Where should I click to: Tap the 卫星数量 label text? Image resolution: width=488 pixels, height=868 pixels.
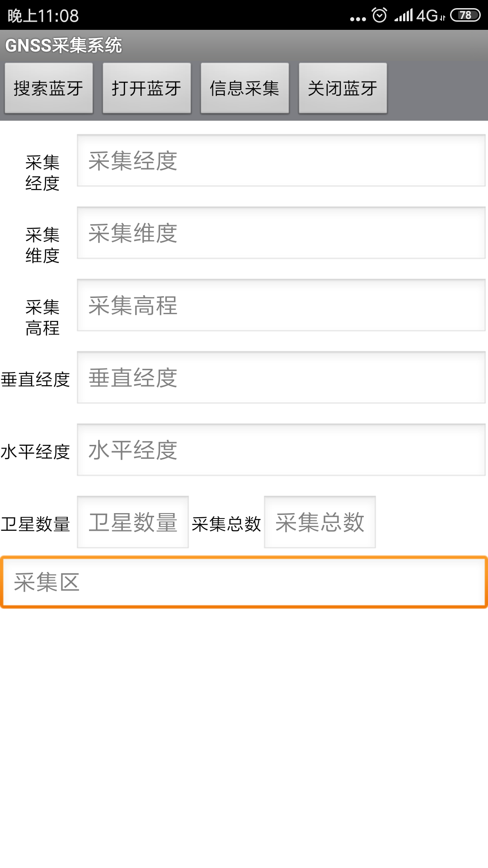coord(35,524)
